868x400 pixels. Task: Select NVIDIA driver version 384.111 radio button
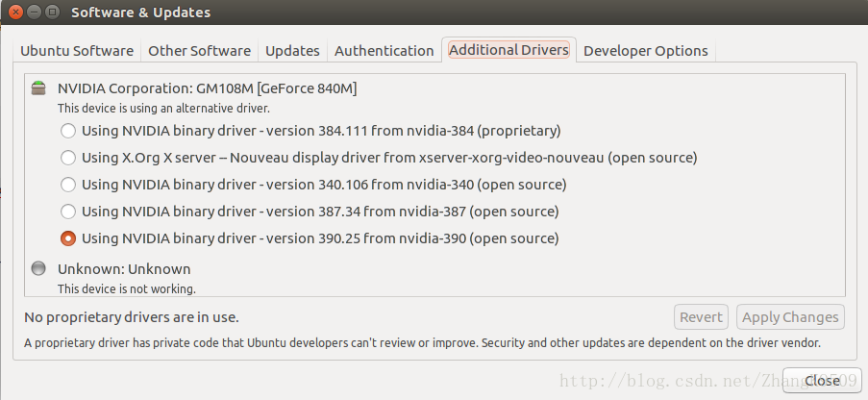68,131
